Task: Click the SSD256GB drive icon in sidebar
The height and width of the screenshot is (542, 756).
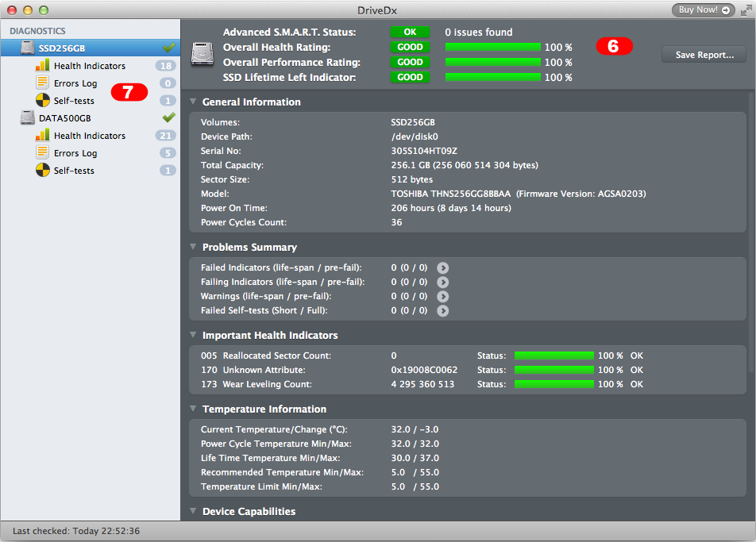Action: click(x=29, y=48)
